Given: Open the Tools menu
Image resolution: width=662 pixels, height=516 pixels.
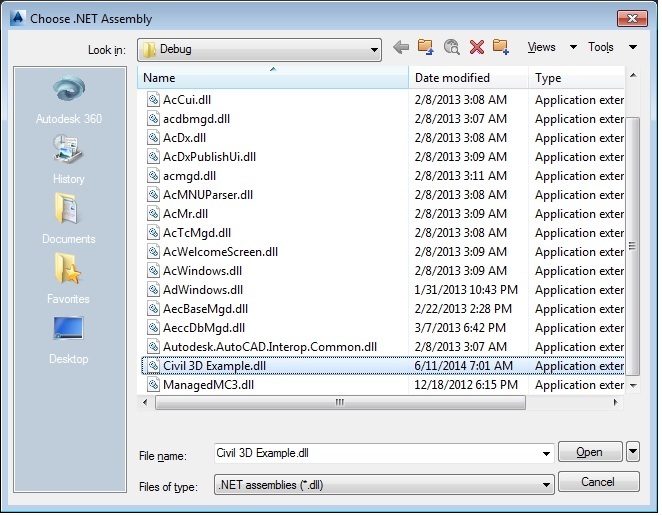Looking at the screenshot, I should tap(600, 47).
